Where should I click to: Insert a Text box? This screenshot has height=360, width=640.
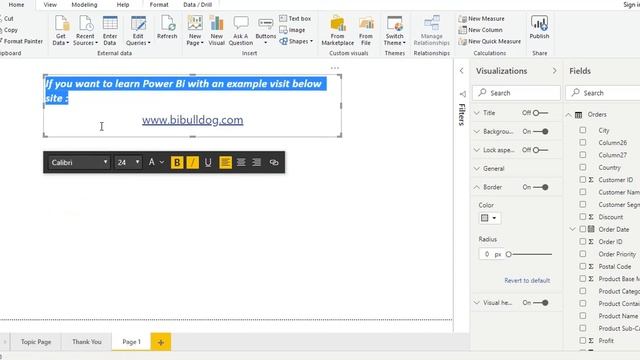295,18
